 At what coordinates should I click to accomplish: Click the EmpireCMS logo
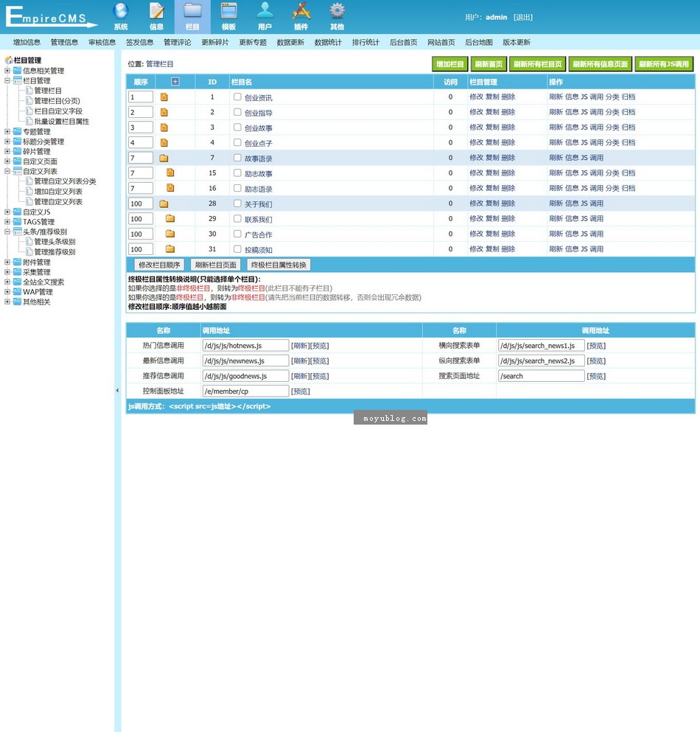[50, 16]
